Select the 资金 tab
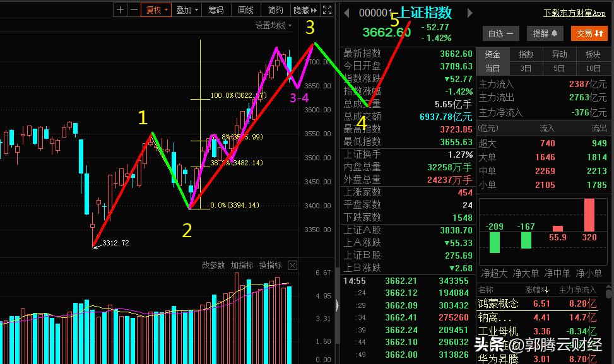This screenshot has height=364, width=614. tap(493, 54)
